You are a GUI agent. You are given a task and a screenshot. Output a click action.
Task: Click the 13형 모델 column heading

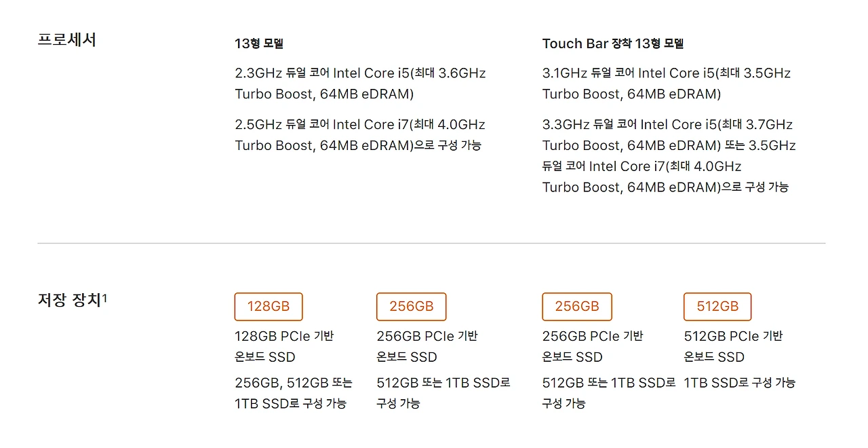[x=259, y=43]
